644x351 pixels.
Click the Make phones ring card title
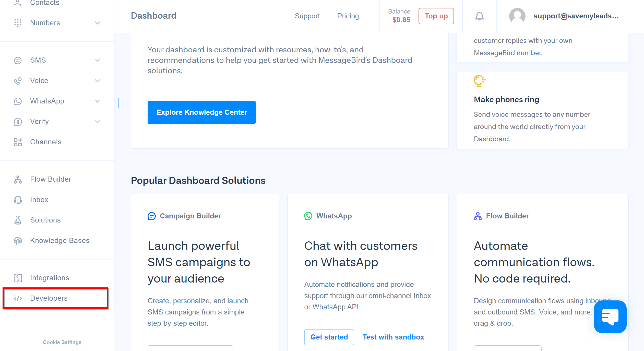tap(506, 100)
